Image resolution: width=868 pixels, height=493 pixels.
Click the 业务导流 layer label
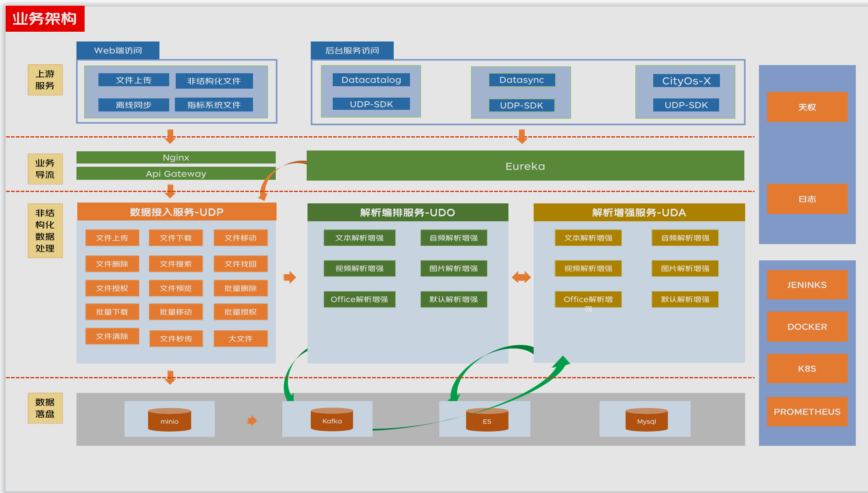click(45, 169)
